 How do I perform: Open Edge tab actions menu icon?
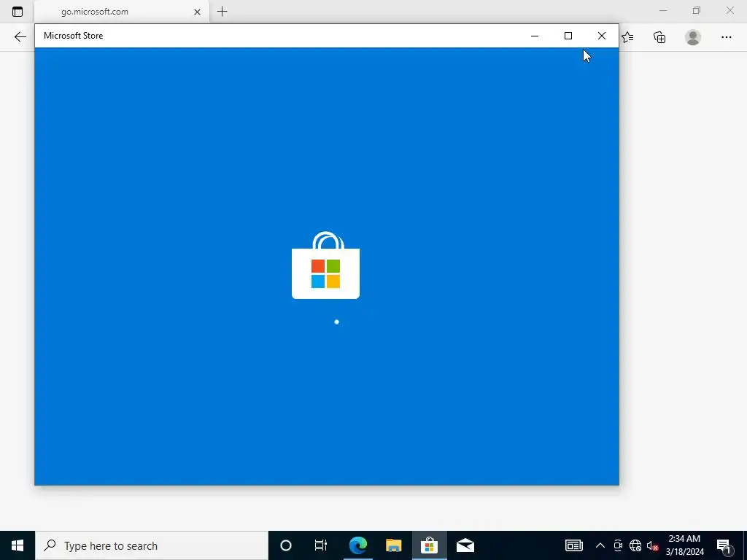(18, 12)
